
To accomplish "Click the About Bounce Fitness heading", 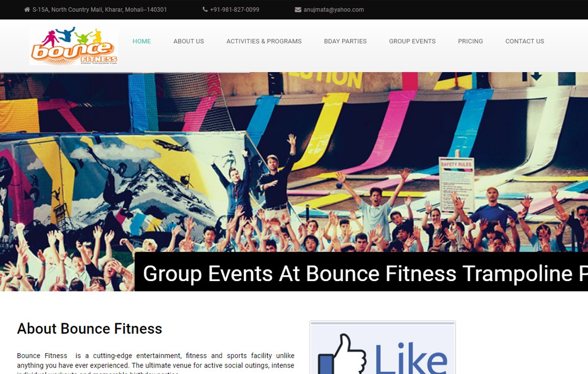I will point(90,329).
